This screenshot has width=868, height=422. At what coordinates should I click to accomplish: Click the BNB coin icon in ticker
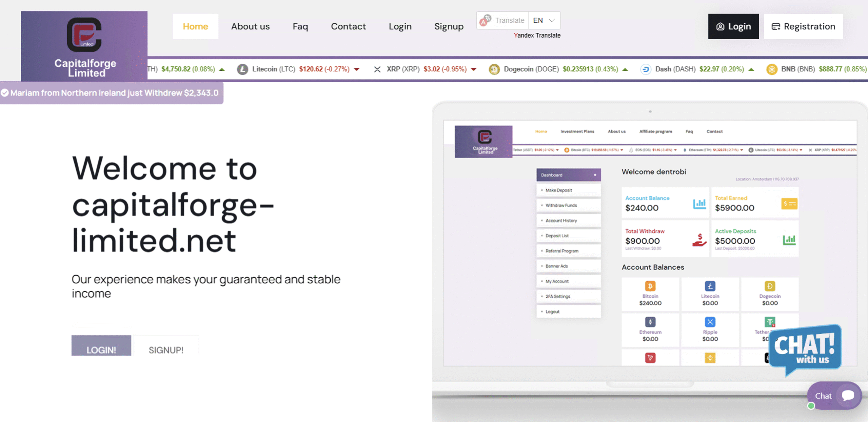(x=772, y=69)
